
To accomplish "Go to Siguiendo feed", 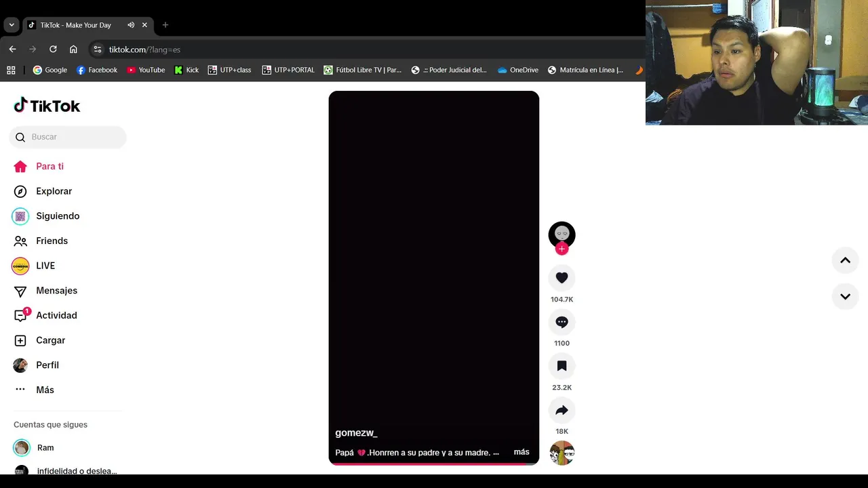I will [46, 216].
